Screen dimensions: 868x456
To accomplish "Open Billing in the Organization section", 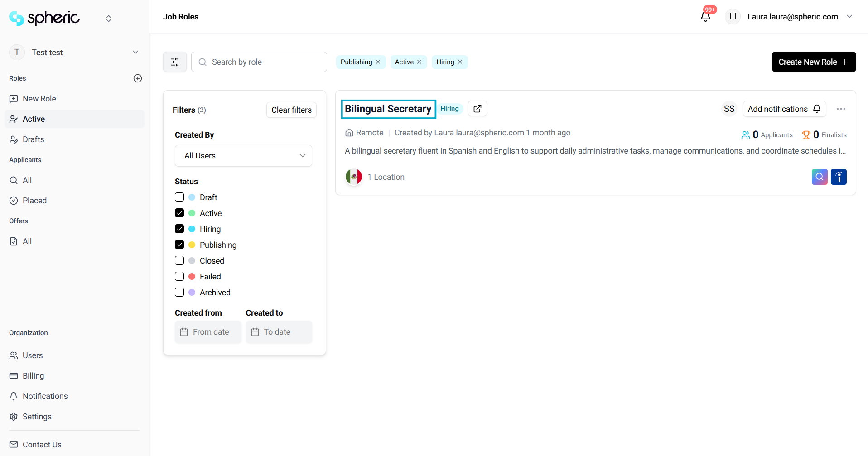I will pos(33,376).
